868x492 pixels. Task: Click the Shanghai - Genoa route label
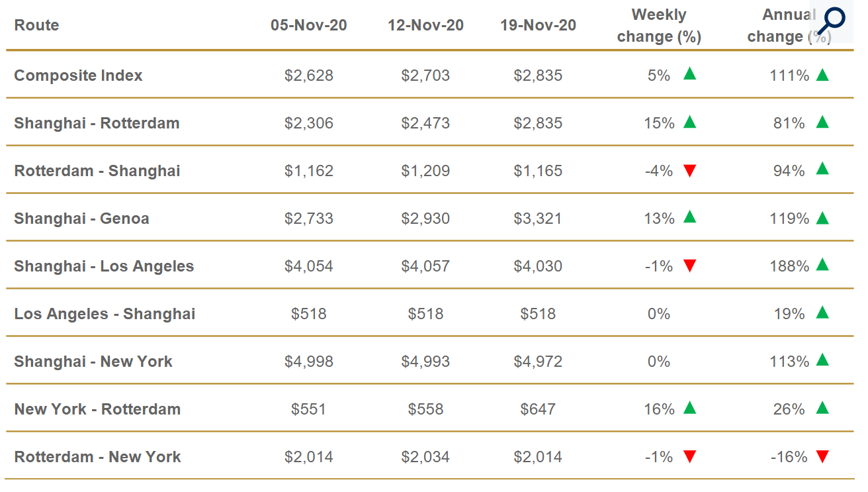[81, 219]
